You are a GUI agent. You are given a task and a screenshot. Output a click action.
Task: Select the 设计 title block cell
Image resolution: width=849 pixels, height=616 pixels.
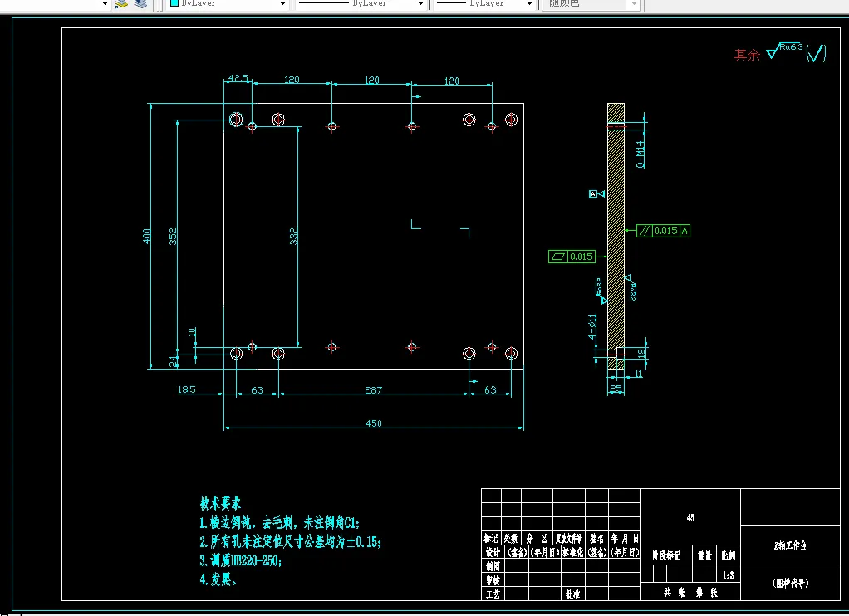(x=493, y=552)
